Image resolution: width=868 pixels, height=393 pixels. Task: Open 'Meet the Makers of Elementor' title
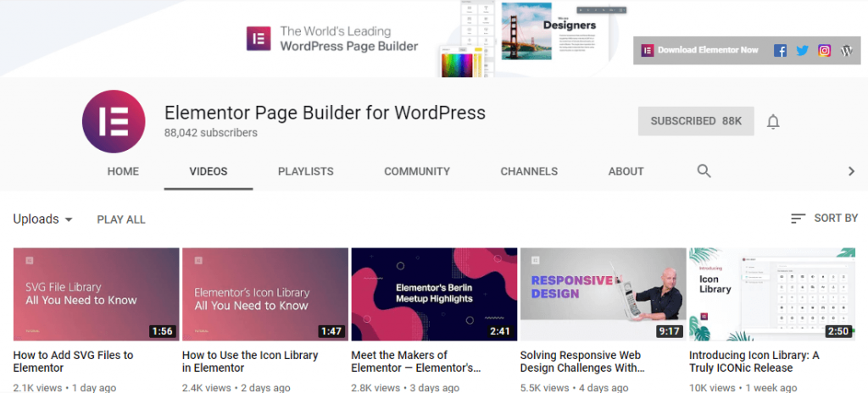415,362
